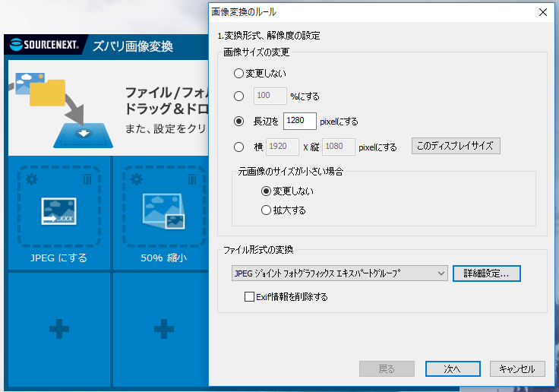
Task: Click the このディスプレイサイズ button
Action: pyautogui.click(x=456, y=146)
